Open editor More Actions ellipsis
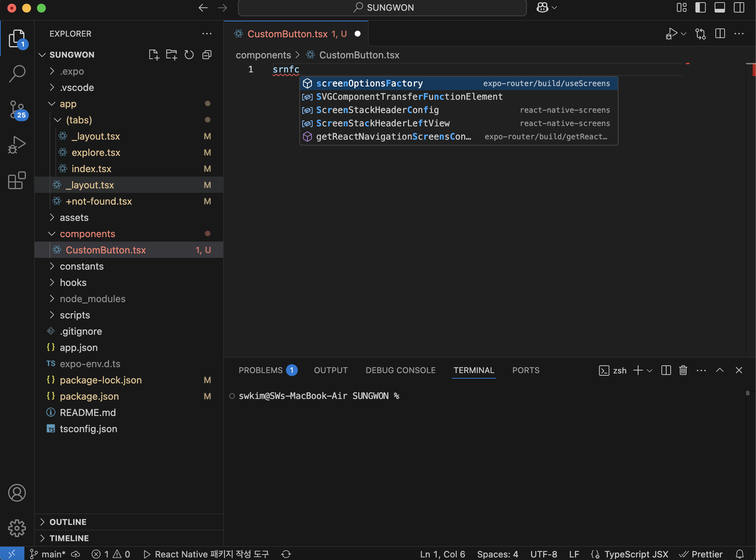The width and height of the screenshot is (756, 560). (x=739, y=34)
